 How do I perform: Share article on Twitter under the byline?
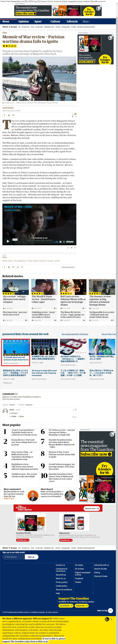click(x=9, y=115)
